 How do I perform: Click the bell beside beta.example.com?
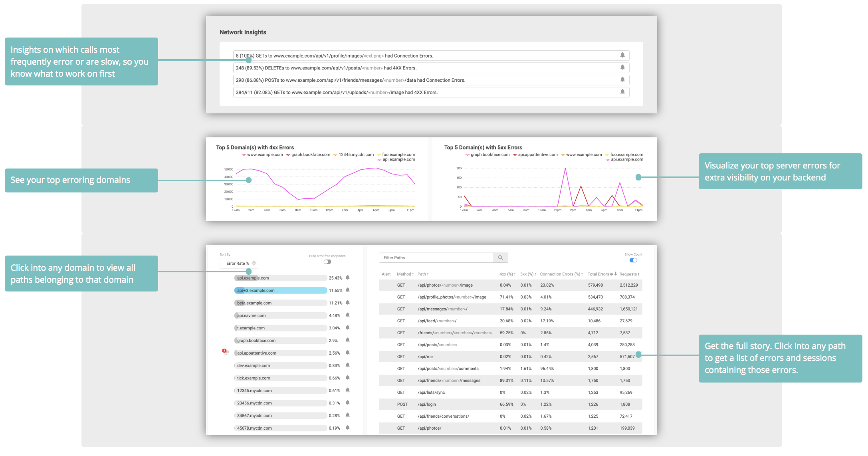coord(347,303)
